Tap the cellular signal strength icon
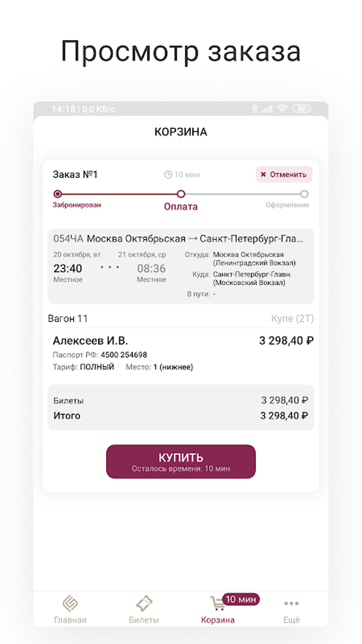The height and width of the screenshot is (644, 362). (x=267, y=109)
